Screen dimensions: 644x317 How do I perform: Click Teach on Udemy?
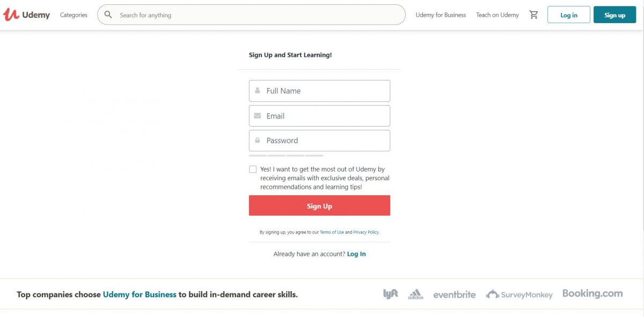coord(497,15)
